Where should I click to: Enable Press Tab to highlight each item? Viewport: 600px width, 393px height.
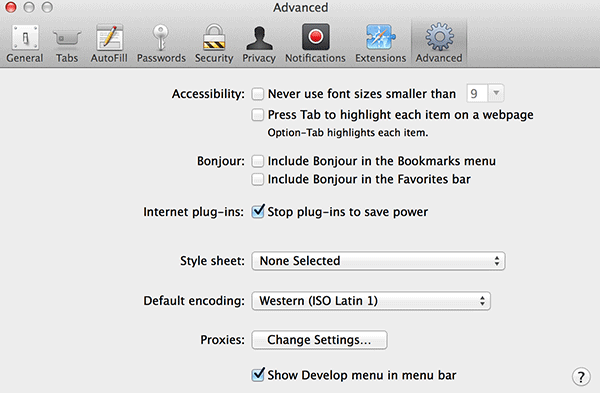click(258, 114)
